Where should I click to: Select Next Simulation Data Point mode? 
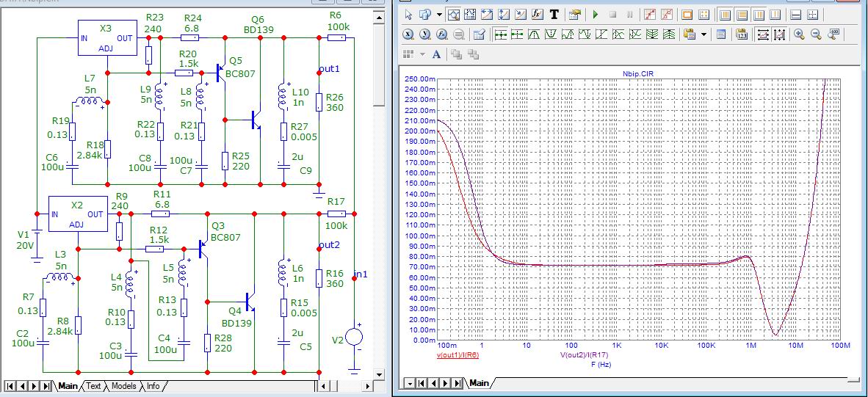coord(500,34)
